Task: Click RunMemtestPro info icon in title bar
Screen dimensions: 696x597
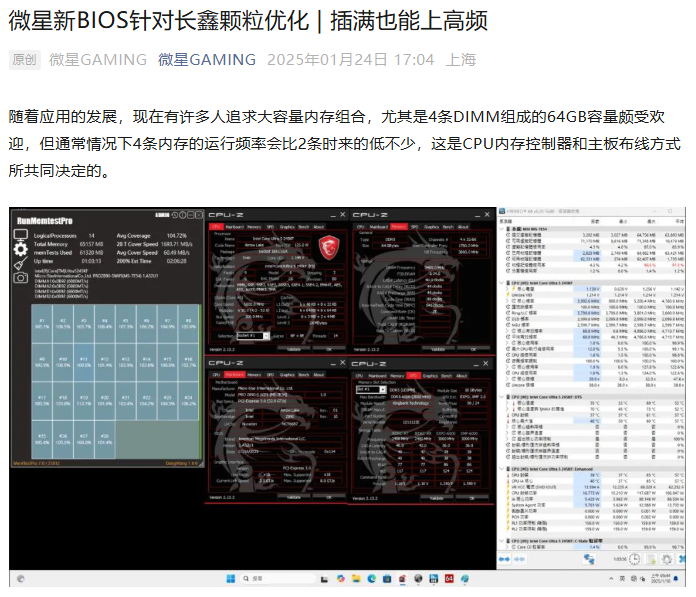Action: pyautogui.click(x=182, y=215)
